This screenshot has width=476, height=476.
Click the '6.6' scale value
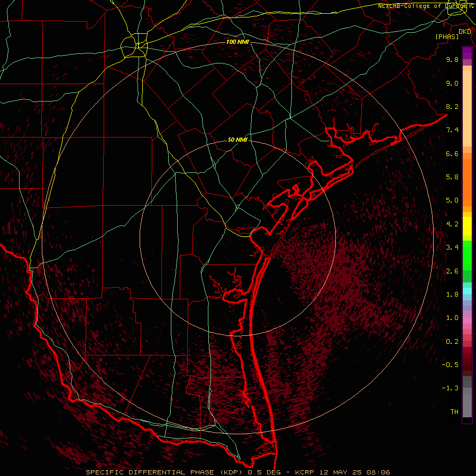tap(452, 153)
